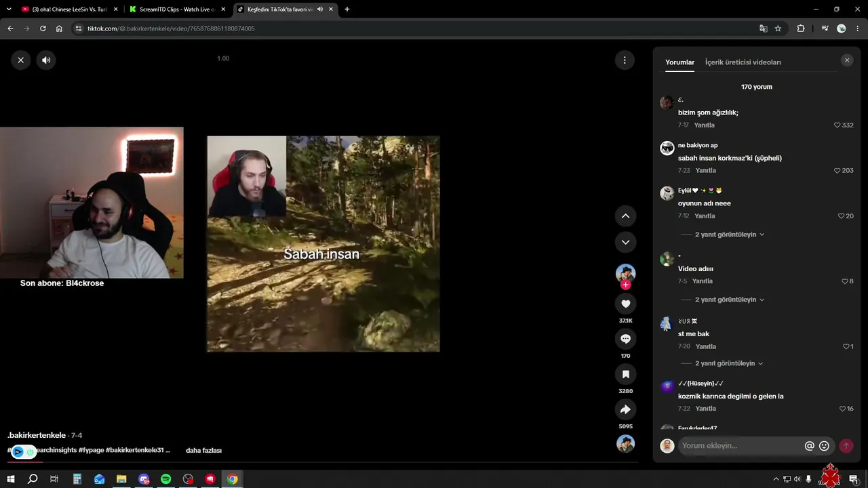Screen dimensions: 868x488
Task: Share the video using the arrow icon
Action: tap(625, 409)
